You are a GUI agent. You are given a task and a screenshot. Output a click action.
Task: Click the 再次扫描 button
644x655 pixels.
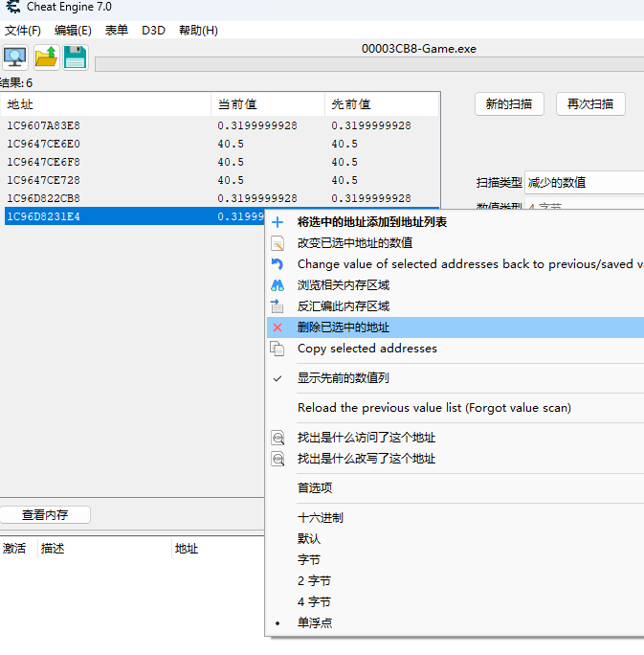coord(590,104)
